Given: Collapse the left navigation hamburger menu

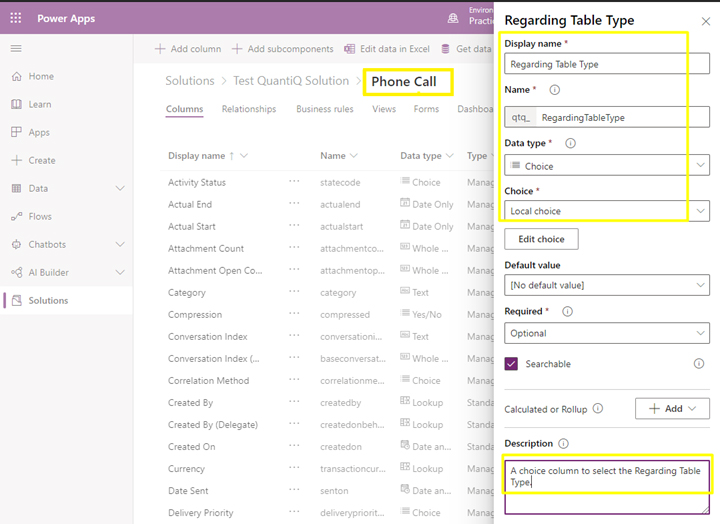Looking at the screenshot, I should coord(16,48).
